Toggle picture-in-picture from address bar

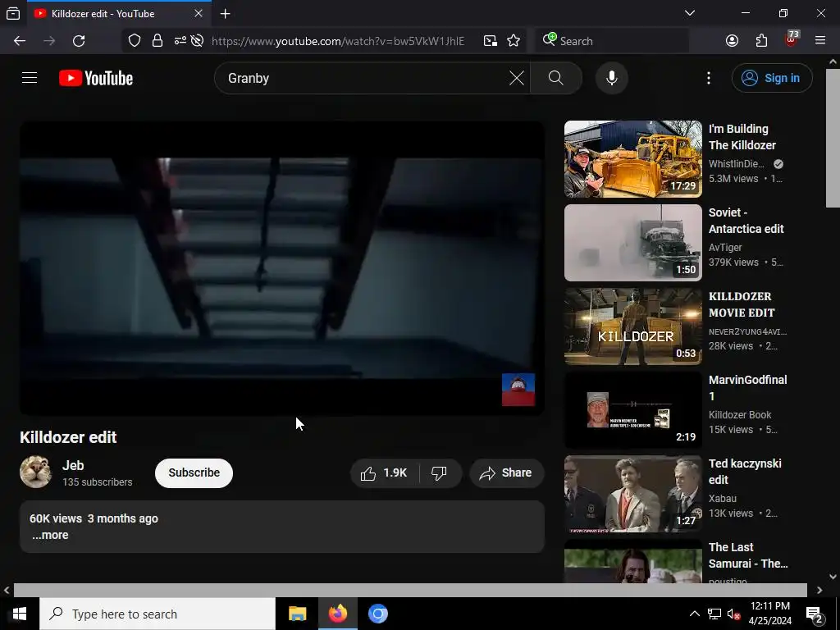coord(490,41)
